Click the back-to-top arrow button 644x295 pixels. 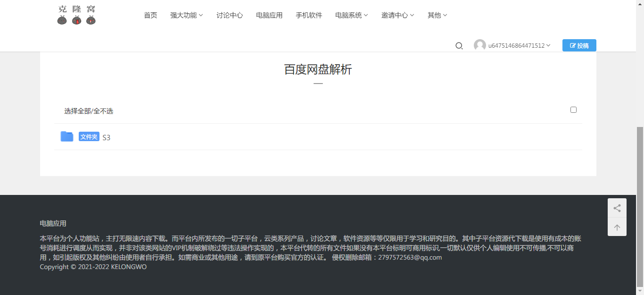(617, 227)
